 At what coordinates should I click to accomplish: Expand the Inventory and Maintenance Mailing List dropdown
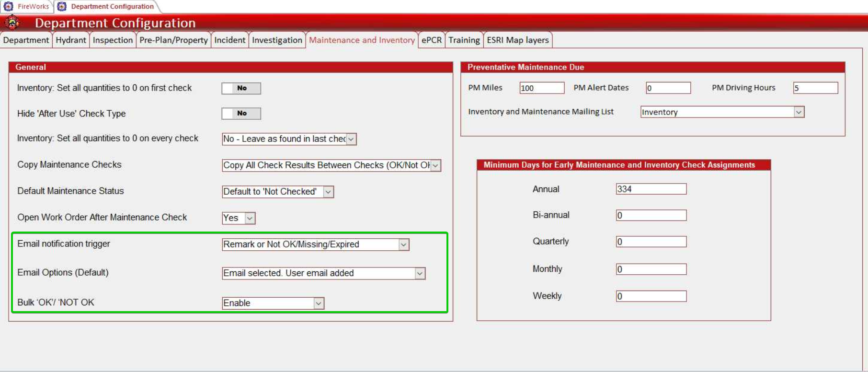coord(799,112)
